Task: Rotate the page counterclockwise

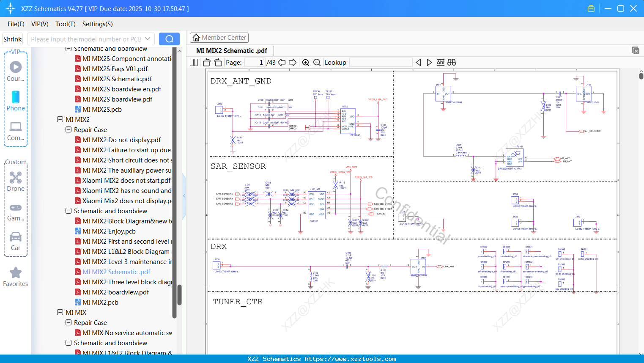Action: pos(207,63)
